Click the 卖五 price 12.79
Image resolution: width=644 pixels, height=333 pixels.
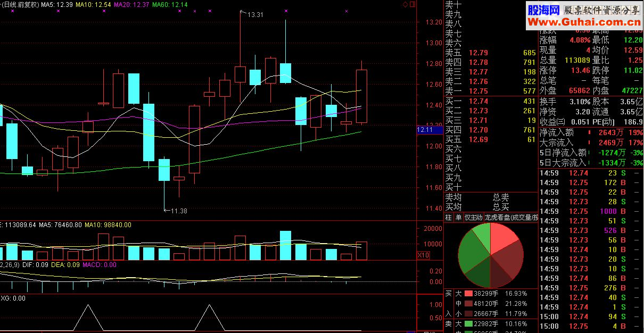(478, 53)
